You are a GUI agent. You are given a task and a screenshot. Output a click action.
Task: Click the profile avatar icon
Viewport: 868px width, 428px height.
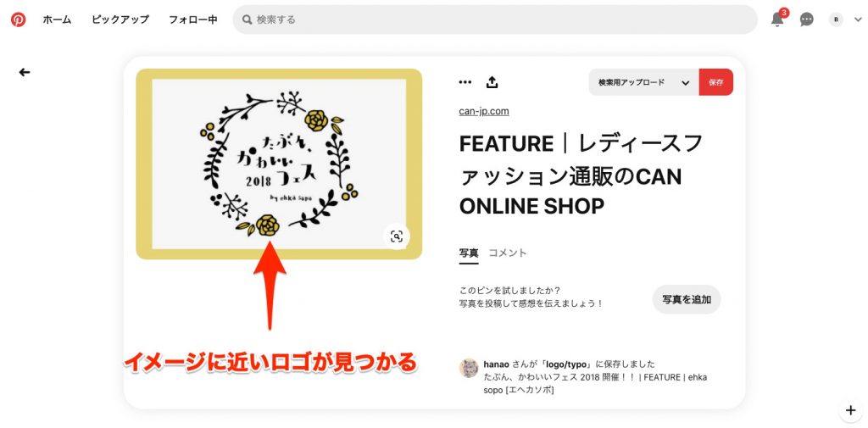(x=835, y=19)
